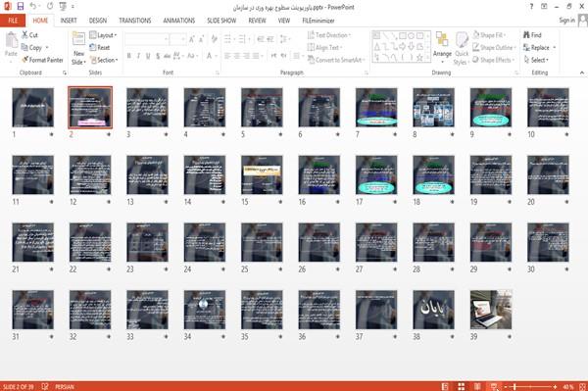Collapse the ribbon with the arrow
588x391 pixels.
coord(581,73)
